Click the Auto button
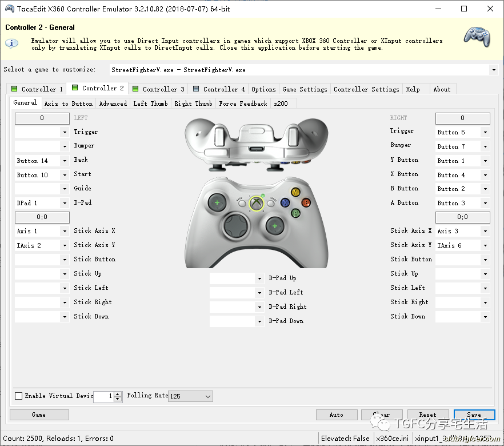Image resolution: width=504 pixels, height=446 pixels. click(x=337, y=415)
